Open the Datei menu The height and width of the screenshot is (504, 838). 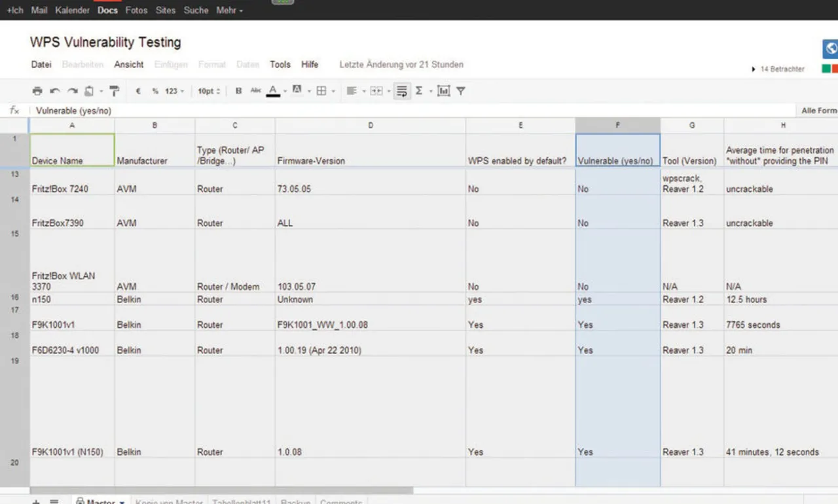(41, 64)
